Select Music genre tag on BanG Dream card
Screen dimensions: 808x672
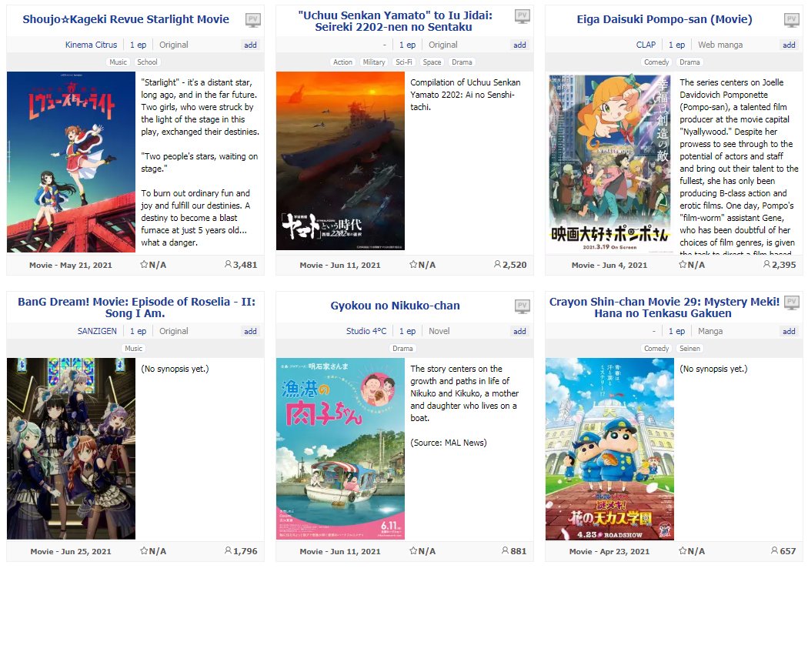pos(133,349)
